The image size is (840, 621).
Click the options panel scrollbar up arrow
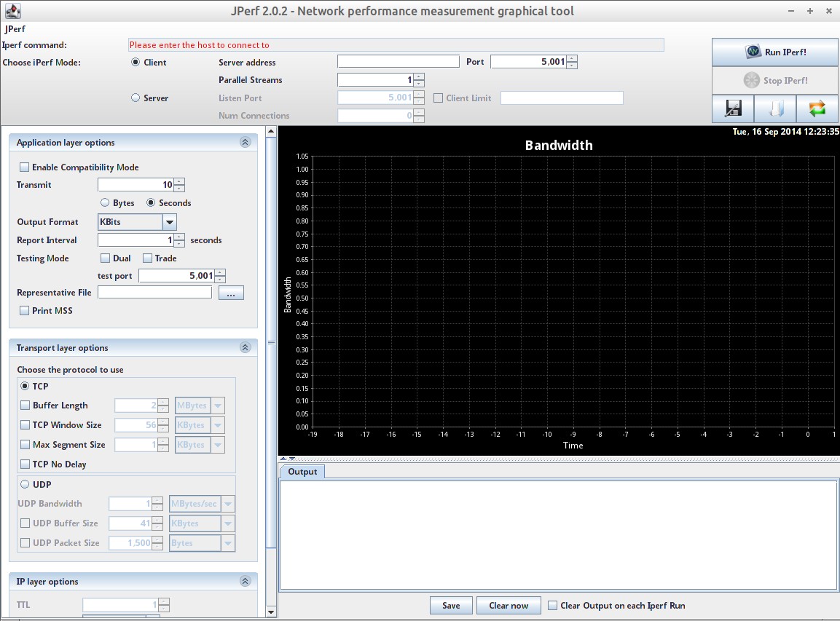point(271,131)
